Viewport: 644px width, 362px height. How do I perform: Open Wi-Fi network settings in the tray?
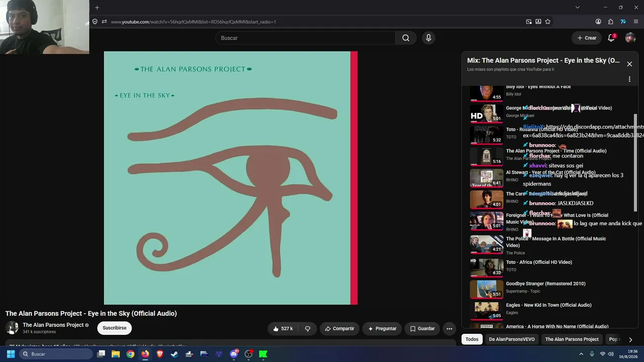602,354
